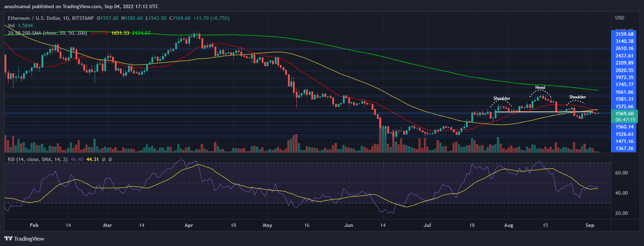Click the yellow SMA value 1651.53
644x246 pixels.
[x=120, y=33]
